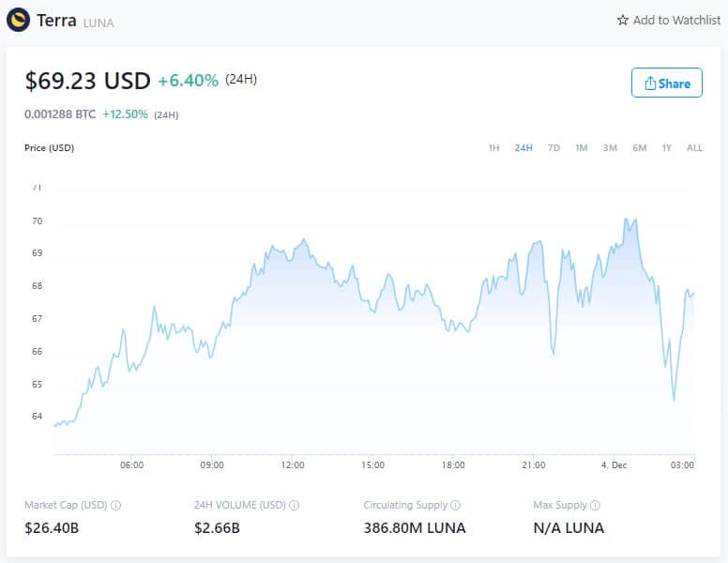Viewport: 728px width, 563px height.
Task: Switch chart range to 1H
Action: coord(494,147)
